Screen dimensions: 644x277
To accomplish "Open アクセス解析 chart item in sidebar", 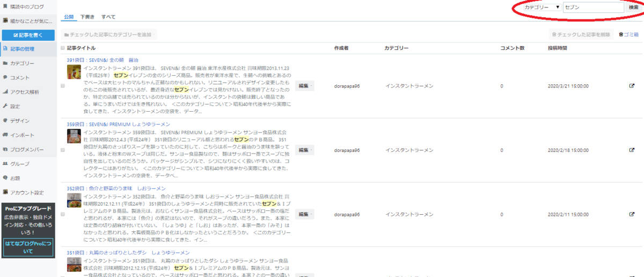I will coord(28,92).
